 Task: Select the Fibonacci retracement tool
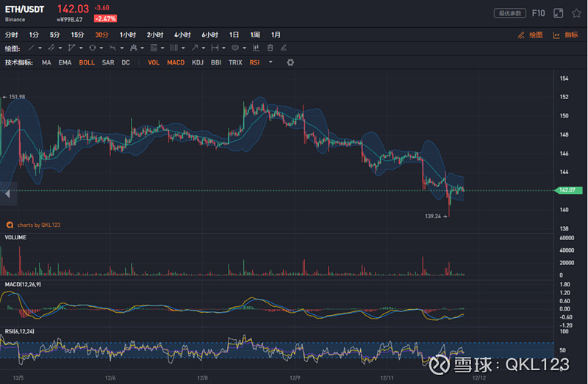154,48
